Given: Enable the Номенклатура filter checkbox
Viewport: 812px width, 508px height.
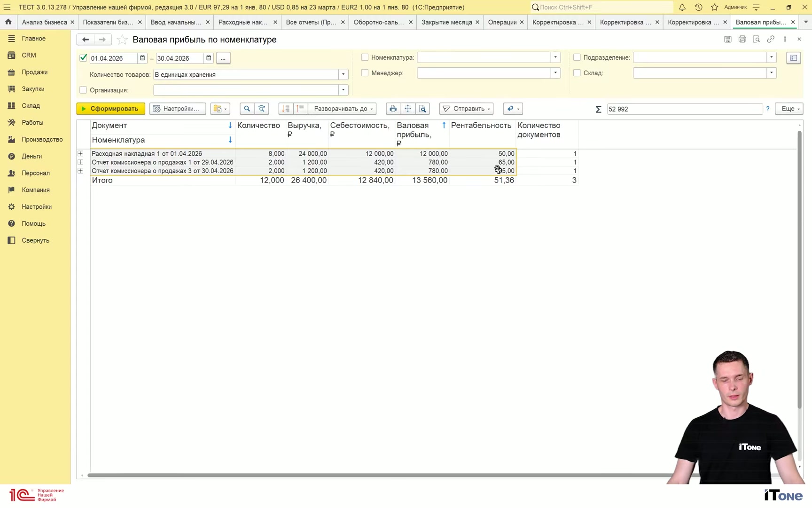Looking at the screenshot, I should point(365,57).
